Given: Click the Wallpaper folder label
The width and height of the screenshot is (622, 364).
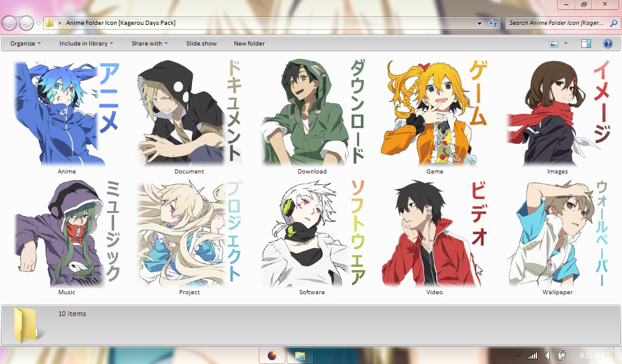Looking at the screenshot, I should (x=558, y=292).
